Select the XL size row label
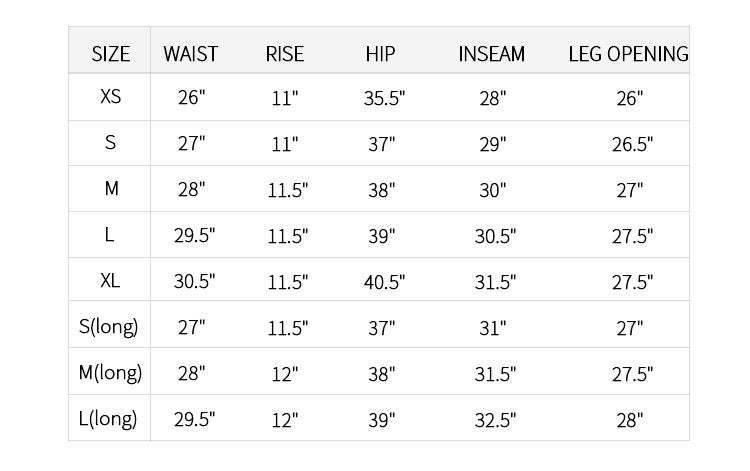Viewport: 750px width, 471px height. (110, 282)
